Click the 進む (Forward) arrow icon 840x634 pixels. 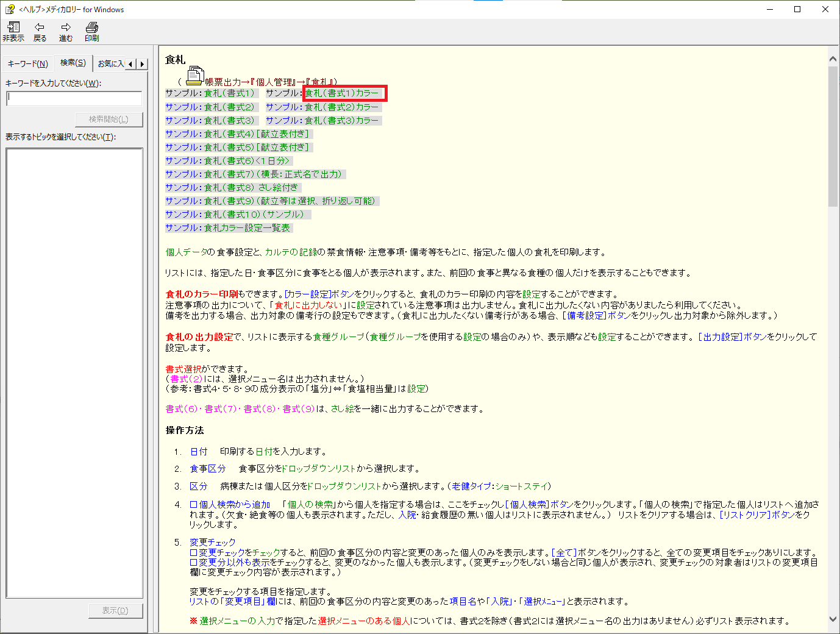pos(65,32)
